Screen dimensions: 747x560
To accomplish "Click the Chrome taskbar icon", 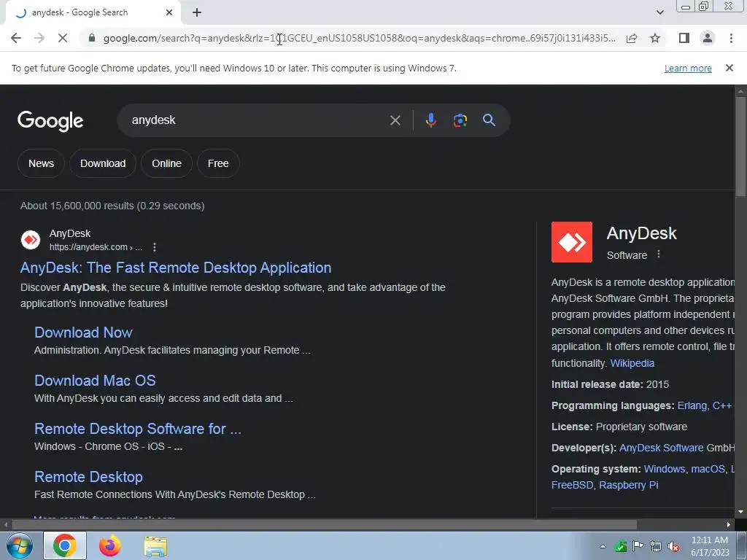I will coord(65,545).
